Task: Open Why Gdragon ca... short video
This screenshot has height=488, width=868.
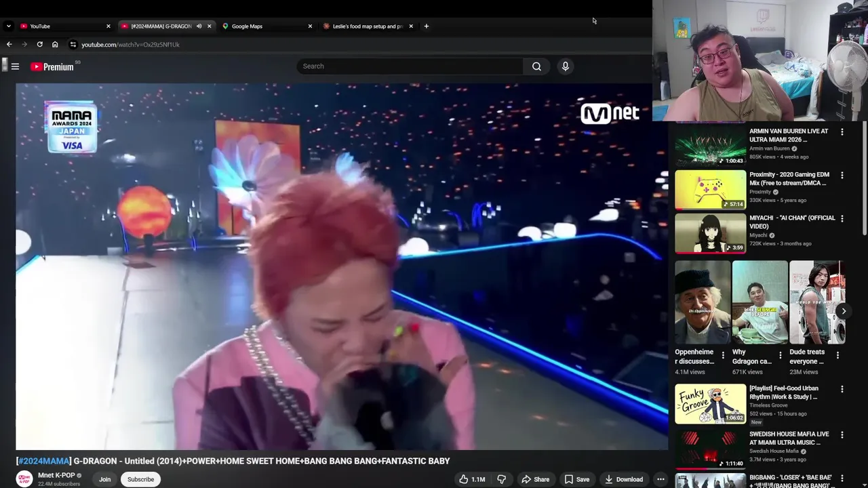Action: (x=759, y=302)
